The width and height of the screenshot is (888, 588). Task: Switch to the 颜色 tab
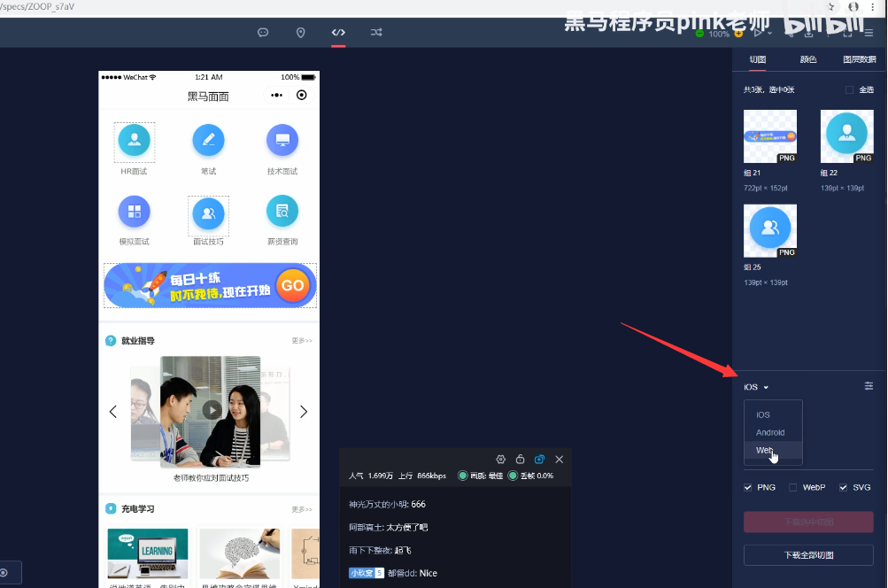click(x=808, y=59)
